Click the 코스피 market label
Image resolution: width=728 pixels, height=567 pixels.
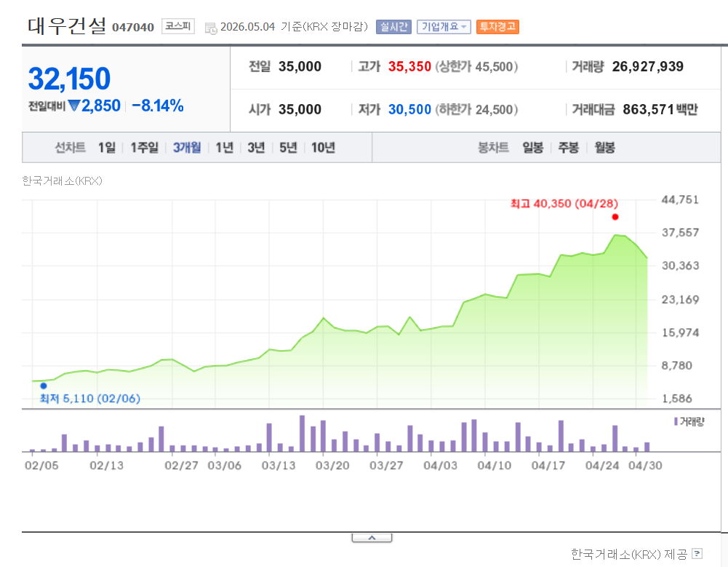pyautogui.click(x=178, y=26)
